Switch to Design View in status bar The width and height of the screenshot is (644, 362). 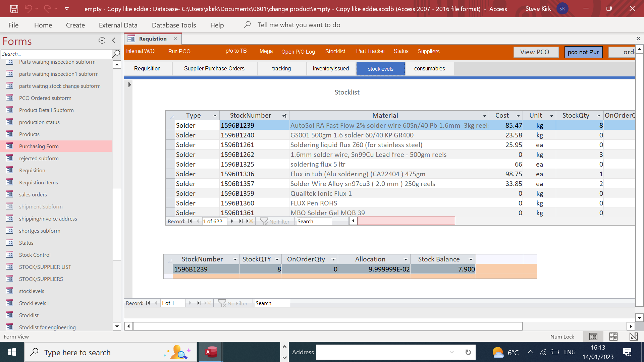click(633, 337)
